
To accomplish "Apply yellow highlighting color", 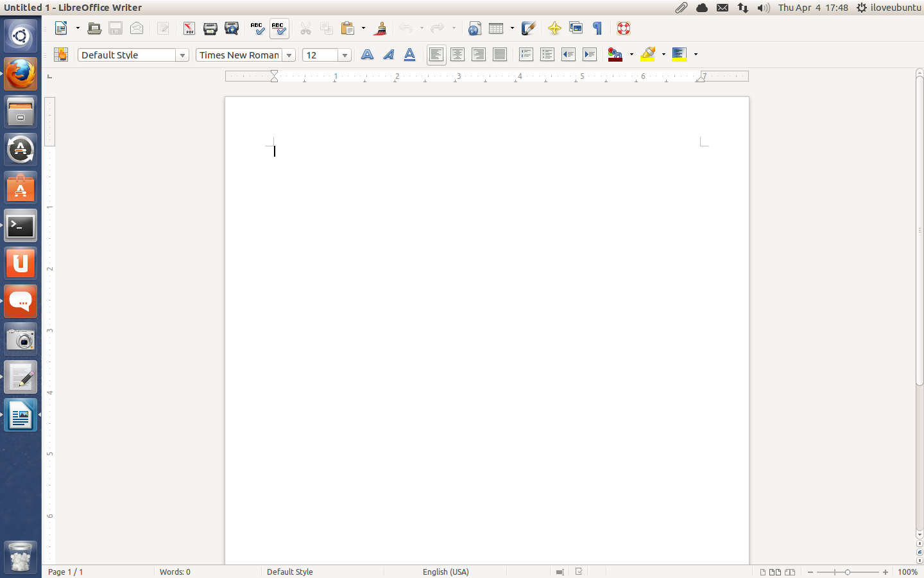I will click(647, 55).
